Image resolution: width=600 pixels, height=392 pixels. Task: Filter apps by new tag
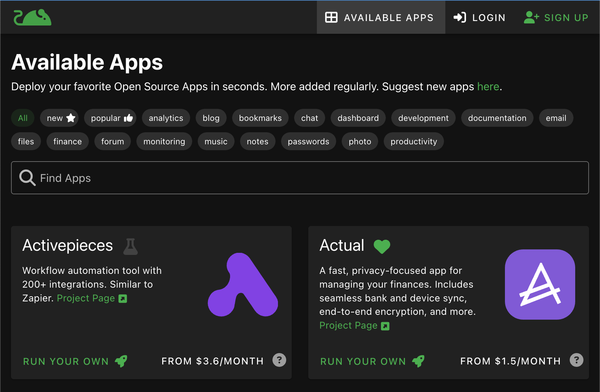[59, 118]
